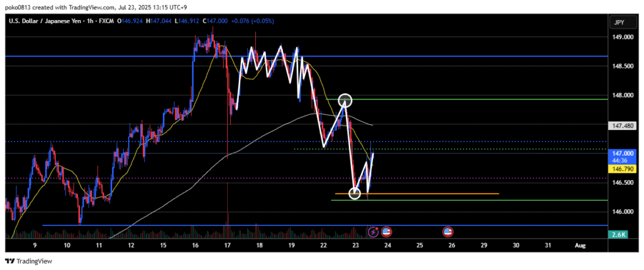Click the US flag event icon near date 24
This screenshot has height=270, width=644.
(x=386, y=232)
